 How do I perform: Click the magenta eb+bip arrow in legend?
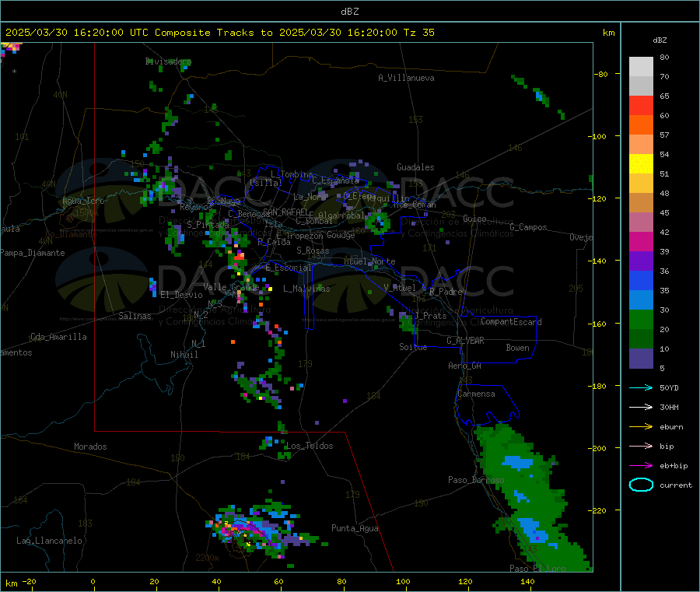click(x=641, y=465)
